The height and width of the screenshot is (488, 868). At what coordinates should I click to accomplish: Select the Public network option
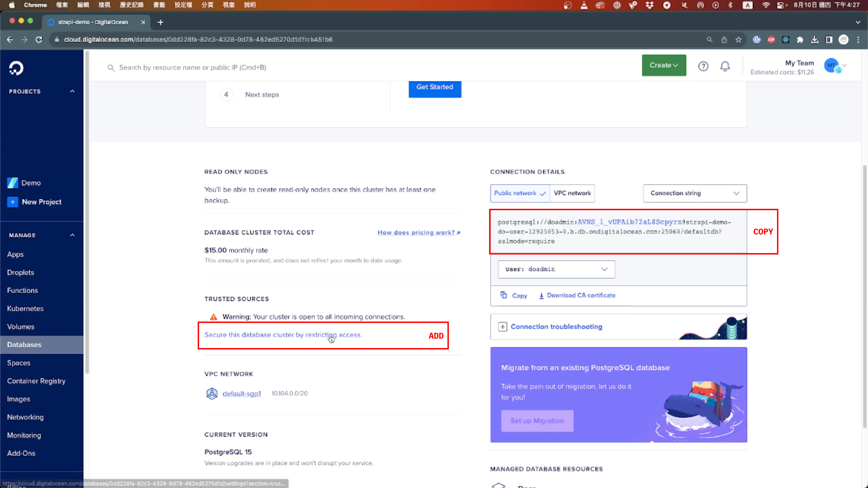(x=516, y=193)
